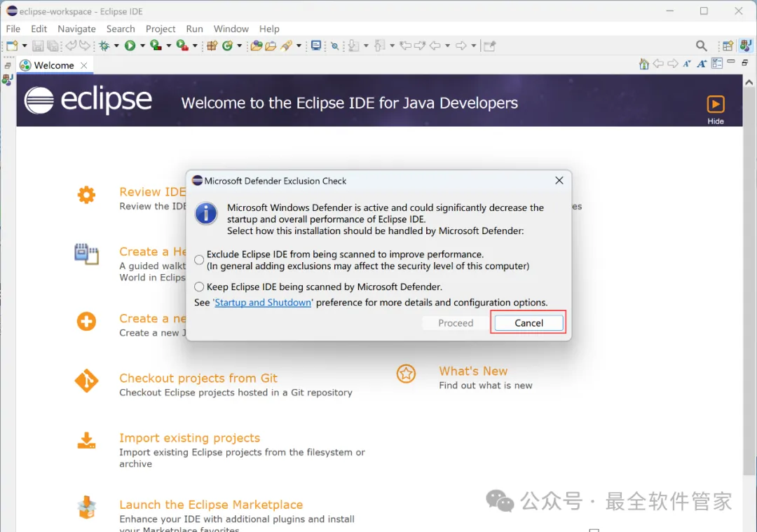Click the Enlarge font size icon
757x532 pixels.
click(x=702, y=64)
